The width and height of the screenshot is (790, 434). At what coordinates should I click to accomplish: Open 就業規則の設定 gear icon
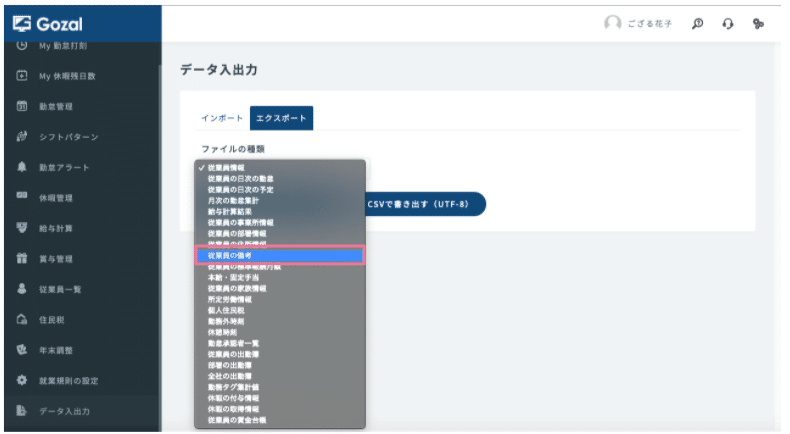pyautogui.click(x=22, y=380)
